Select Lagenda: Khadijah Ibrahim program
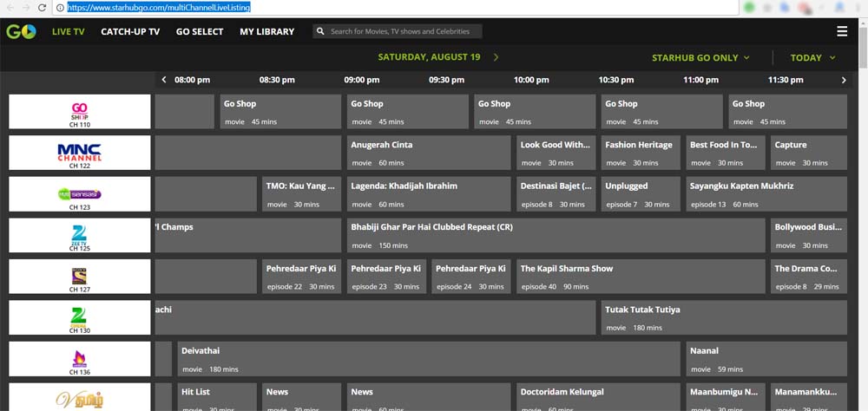 pos(429,194)
